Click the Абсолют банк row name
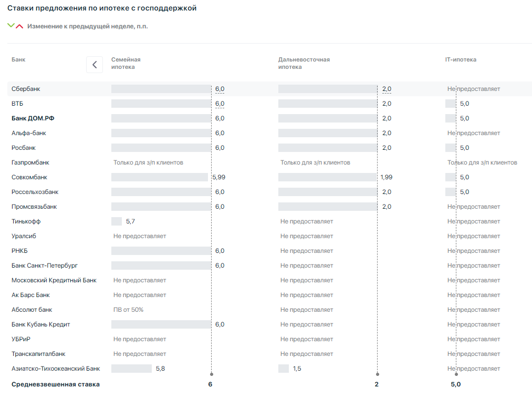Viewport: 532px width, 398px height. [32, 310]
